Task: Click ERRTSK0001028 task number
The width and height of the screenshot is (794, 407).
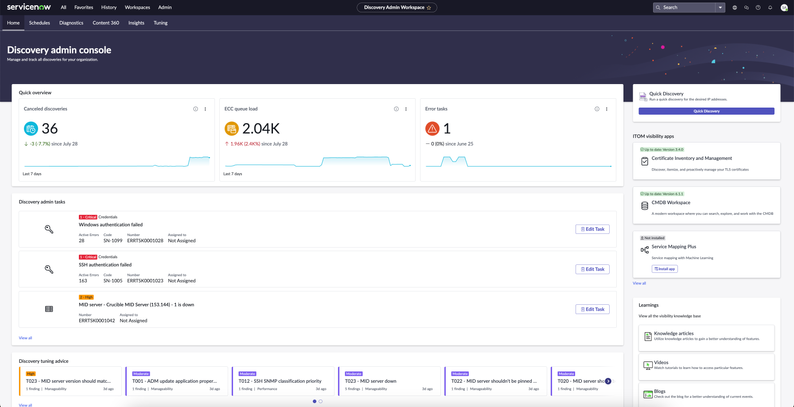Action: point(145,240)
